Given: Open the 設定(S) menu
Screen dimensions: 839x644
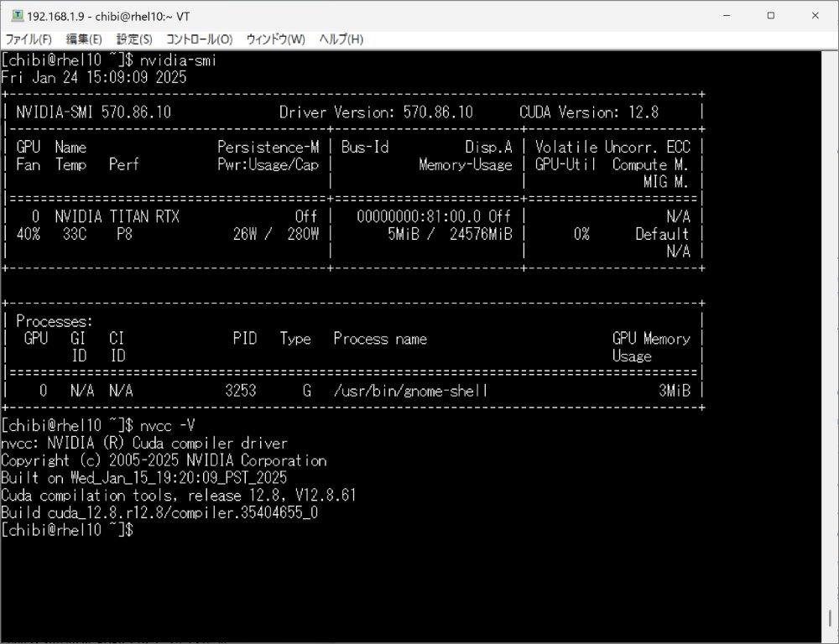Looking at the screenshot, I should click(x=134, y=39).
